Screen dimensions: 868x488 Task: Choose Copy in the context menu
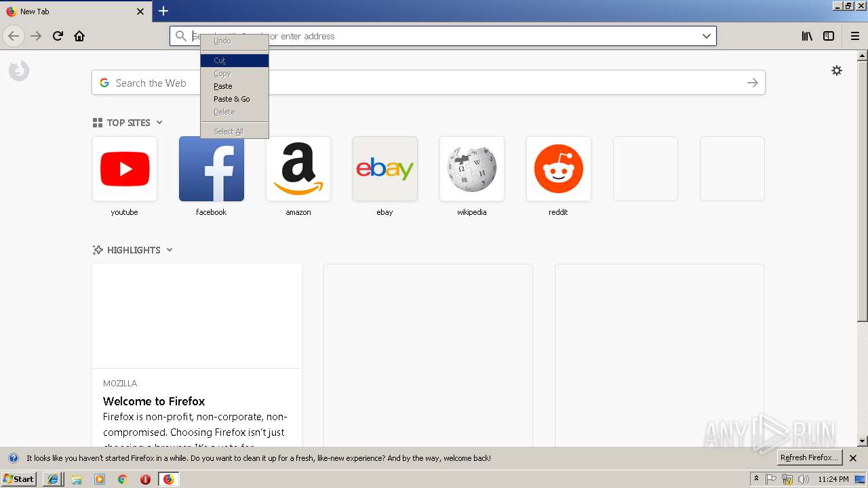pyautogui.click(x=235, y=73)
